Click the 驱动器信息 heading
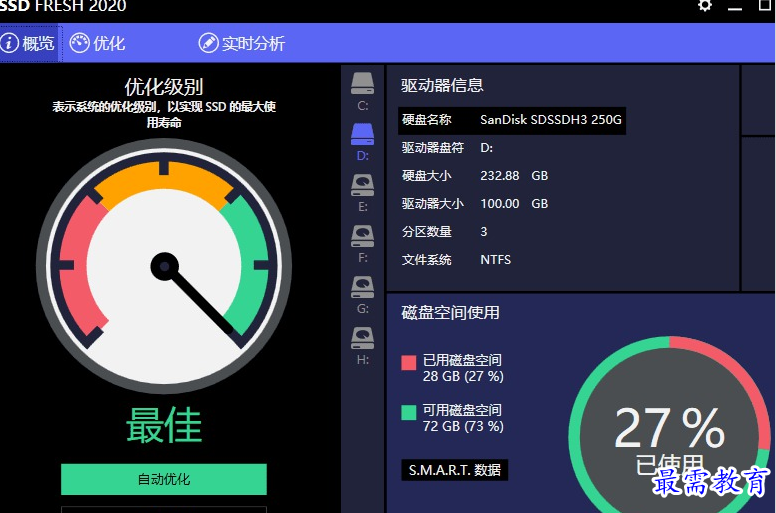The height and width of the screenshot is (513, 776). pos(442,86)
